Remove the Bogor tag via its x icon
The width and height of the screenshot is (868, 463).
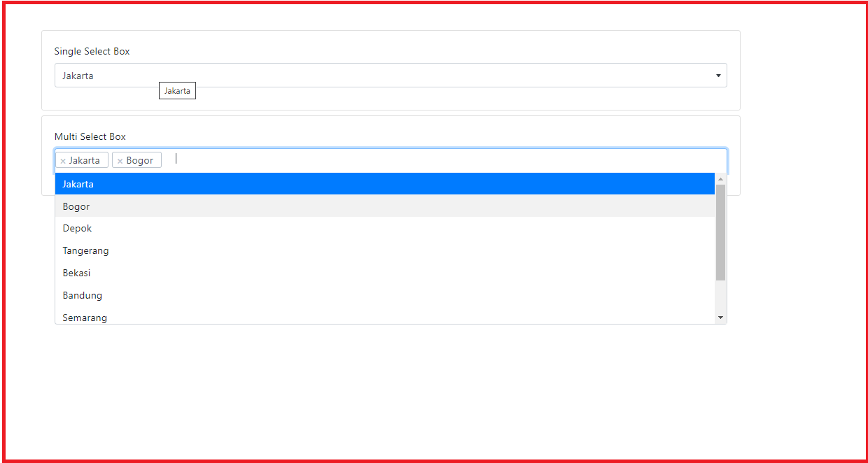(120, 161)
